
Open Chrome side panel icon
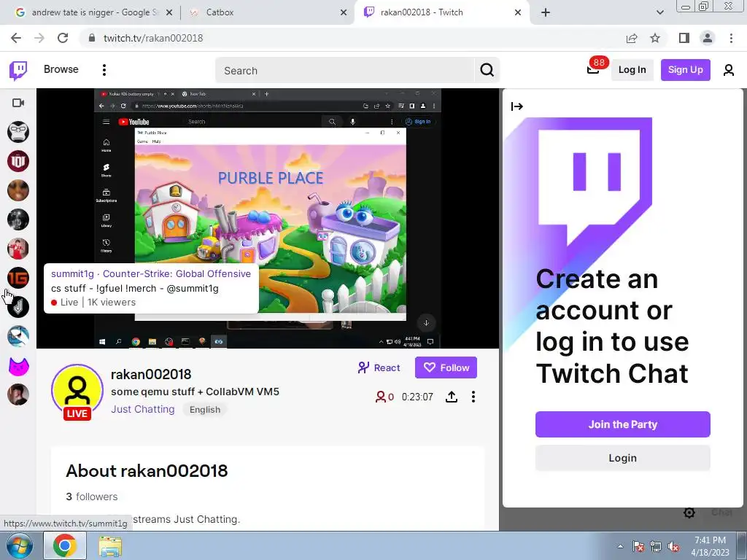click(684, 38)
